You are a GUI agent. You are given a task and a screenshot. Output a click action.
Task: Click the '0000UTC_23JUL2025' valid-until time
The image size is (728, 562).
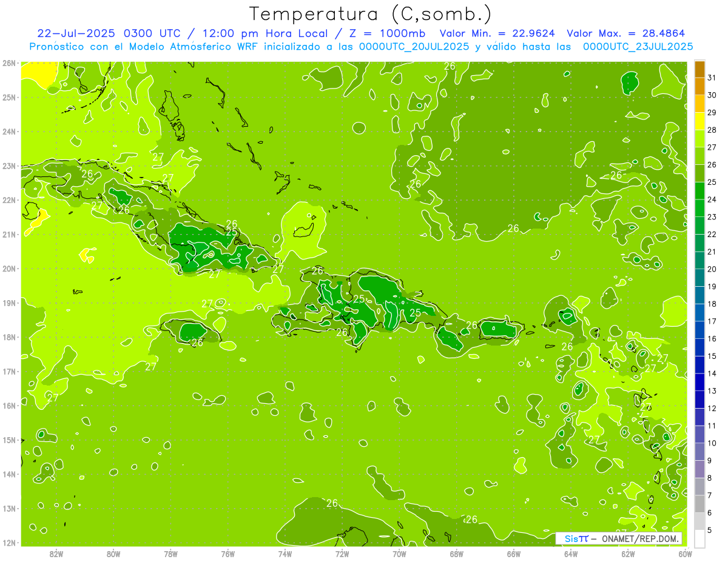(x=638, y=47)
